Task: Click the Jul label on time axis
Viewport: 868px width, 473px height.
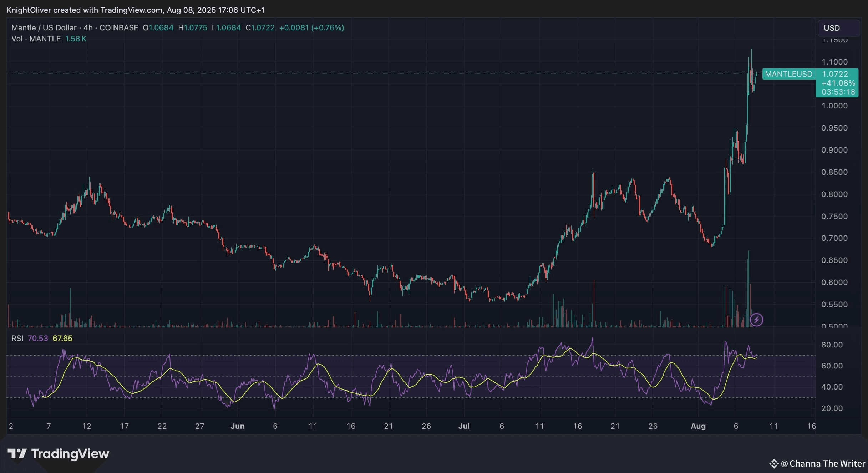Action: (464, 426)
